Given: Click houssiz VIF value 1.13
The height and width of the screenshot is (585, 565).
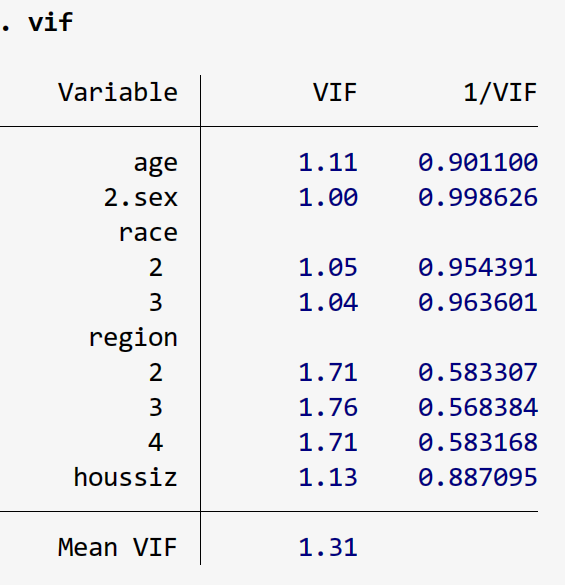Looking at the screenshot, I should tap(328, 477).
